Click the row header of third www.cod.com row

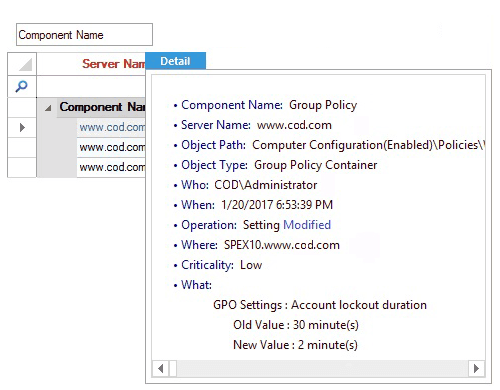[x=22, y=167]
